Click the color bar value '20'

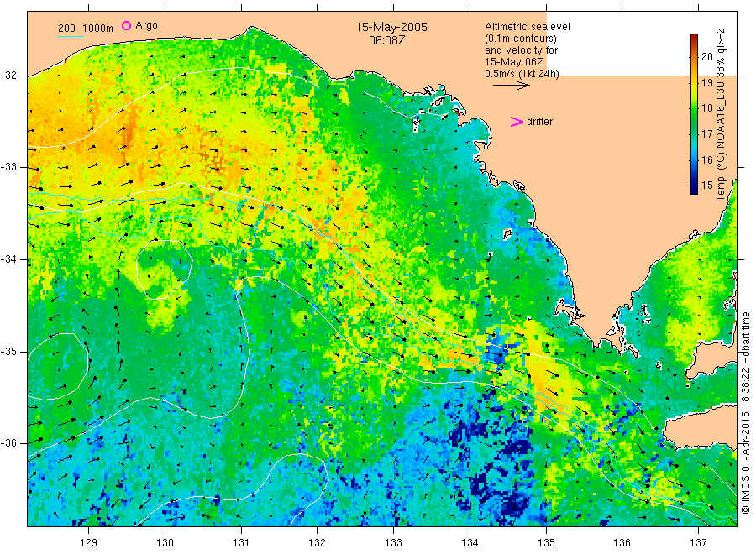706,56
